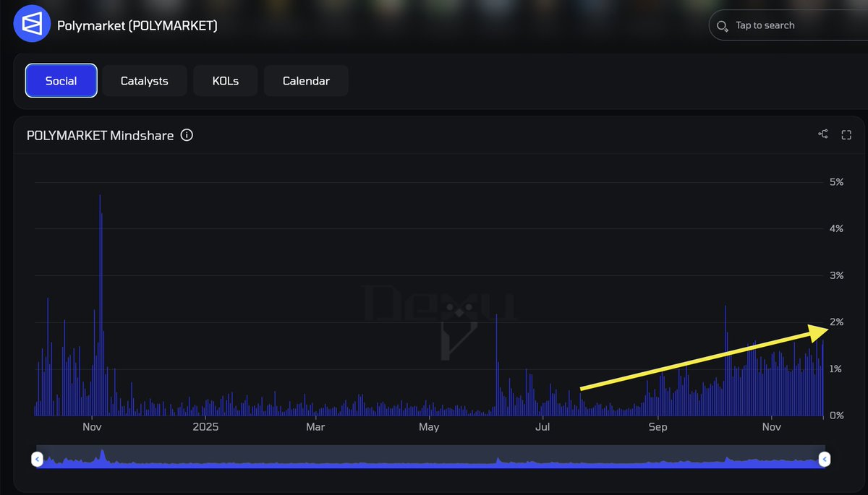The height and width of the screenshot is (495, 868).
Task: Select the Social tab
Action: click(61, 81)
